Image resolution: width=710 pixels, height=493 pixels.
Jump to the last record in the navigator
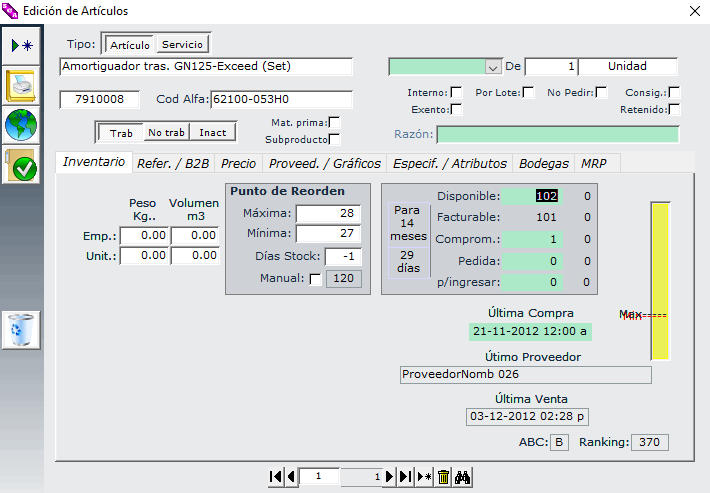click(405, 478)
